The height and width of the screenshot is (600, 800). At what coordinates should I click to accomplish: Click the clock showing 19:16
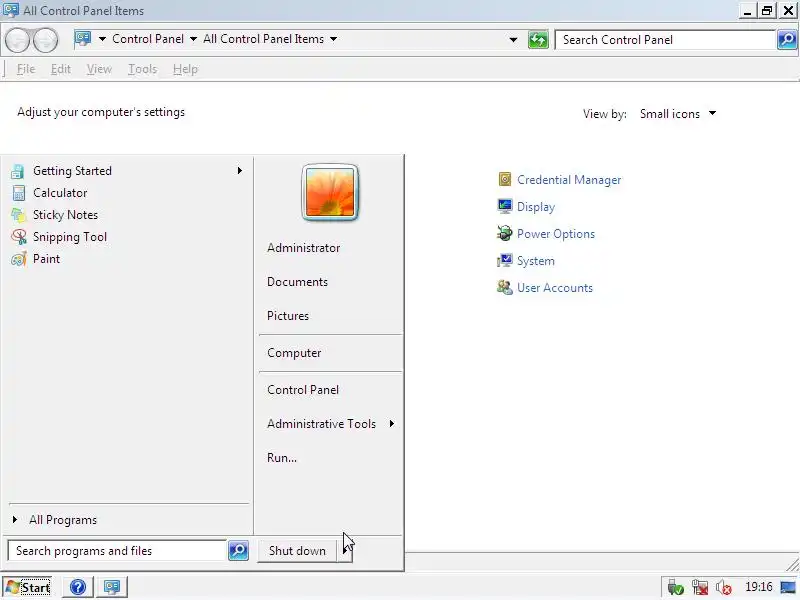coord(758,587)
